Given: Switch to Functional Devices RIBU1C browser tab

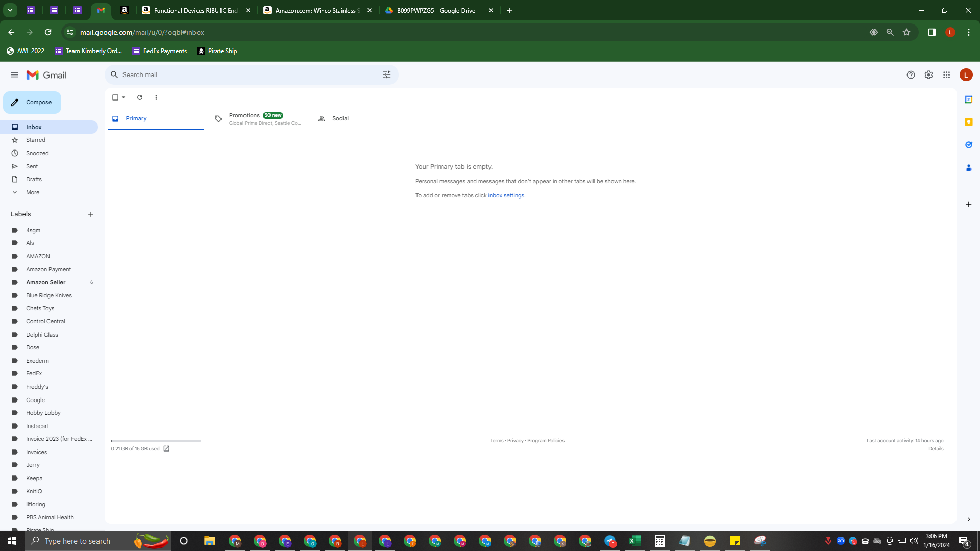Looking at the screenshot, I should tap(196, 10).
